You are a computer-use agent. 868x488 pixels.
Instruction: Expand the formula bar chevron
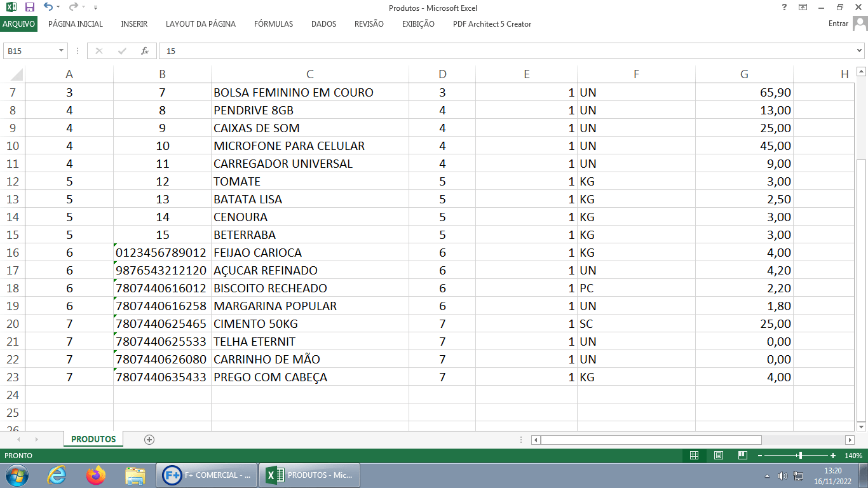pyautogui.click(x=860, y=51)
